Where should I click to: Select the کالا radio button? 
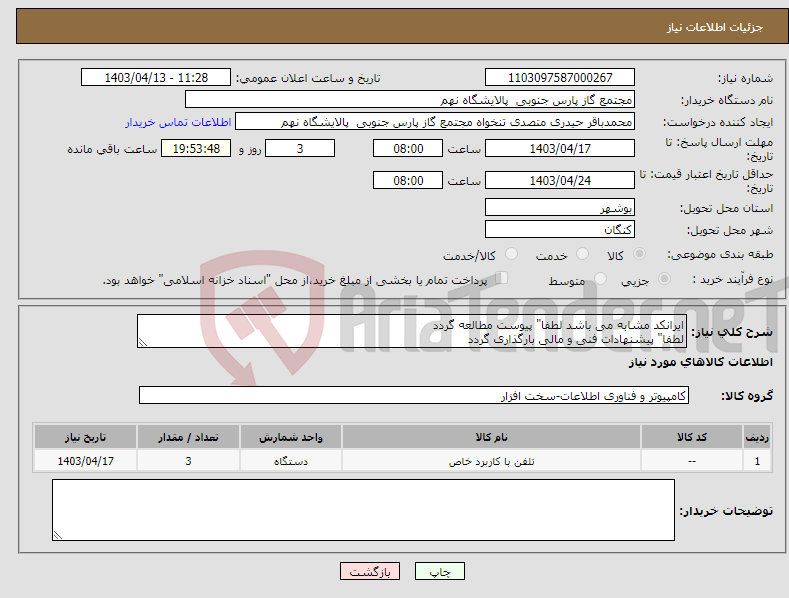click(639, 254)
